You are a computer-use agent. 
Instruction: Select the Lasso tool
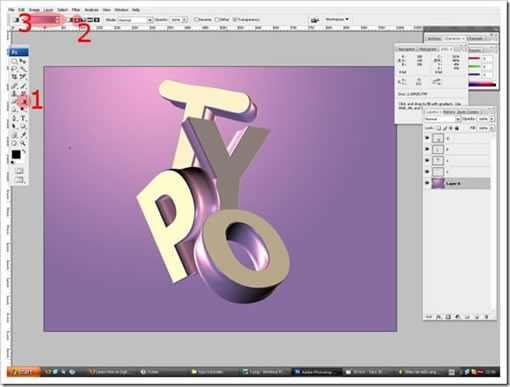[x=14, y=69]
